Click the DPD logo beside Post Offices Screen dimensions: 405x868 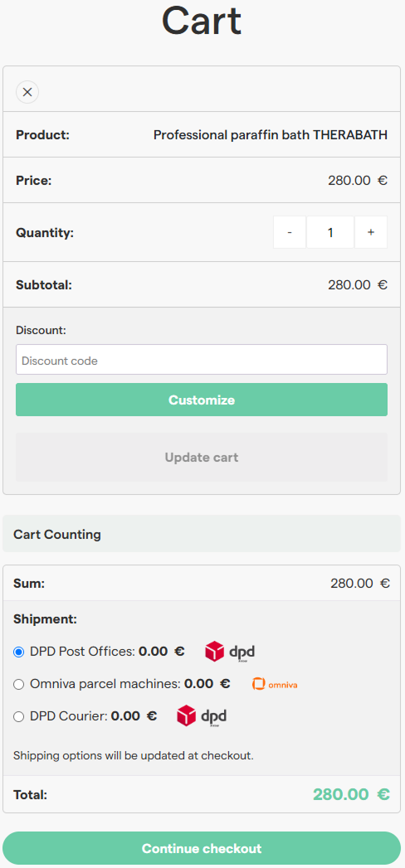tap(229, 652)
